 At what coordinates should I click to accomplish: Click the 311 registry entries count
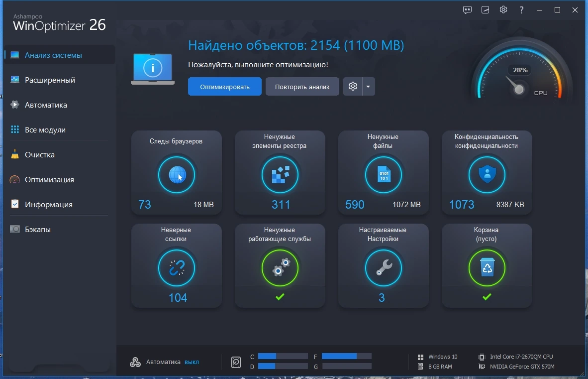(x=281, y=205)
